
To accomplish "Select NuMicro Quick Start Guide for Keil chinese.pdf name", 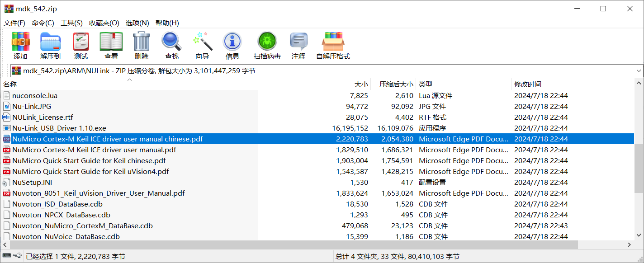I will (x=89, y=160).
